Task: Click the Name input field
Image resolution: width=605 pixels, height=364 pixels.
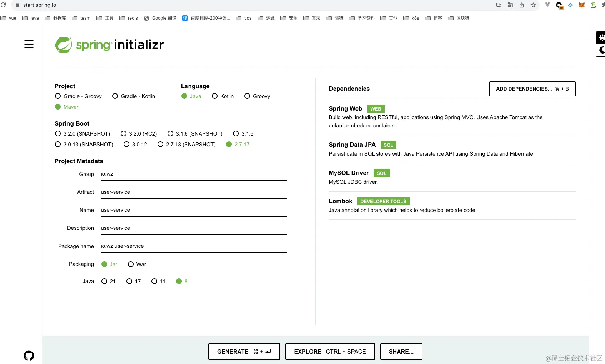Action: click(194, 210)
